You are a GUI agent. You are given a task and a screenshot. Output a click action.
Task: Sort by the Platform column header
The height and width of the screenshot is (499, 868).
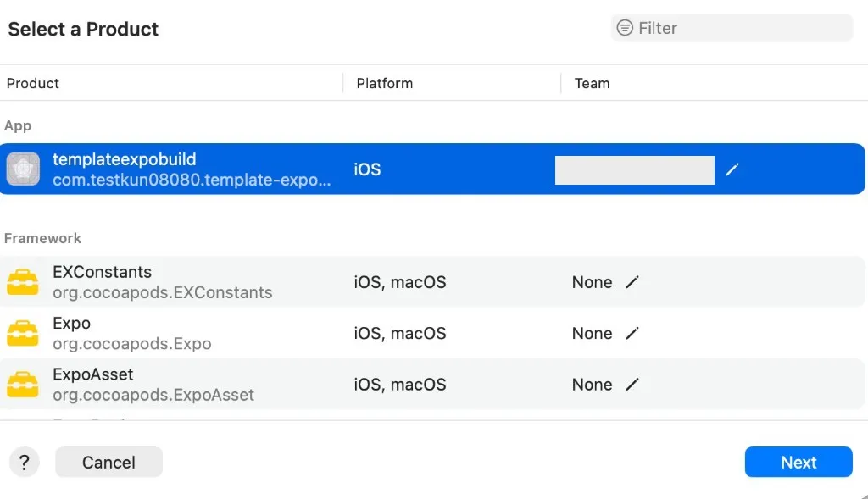(x=385, y=83)
